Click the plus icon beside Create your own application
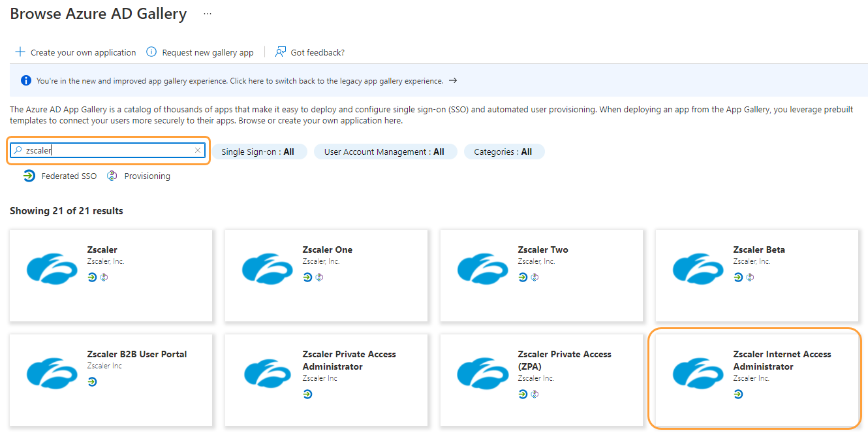868x435 pixels. [20, 52]
